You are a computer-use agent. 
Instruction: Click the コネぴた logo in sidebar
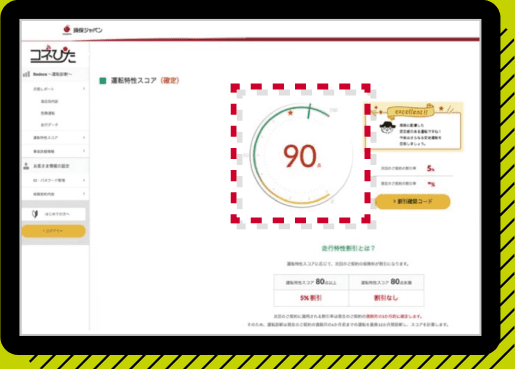(53, 55)
